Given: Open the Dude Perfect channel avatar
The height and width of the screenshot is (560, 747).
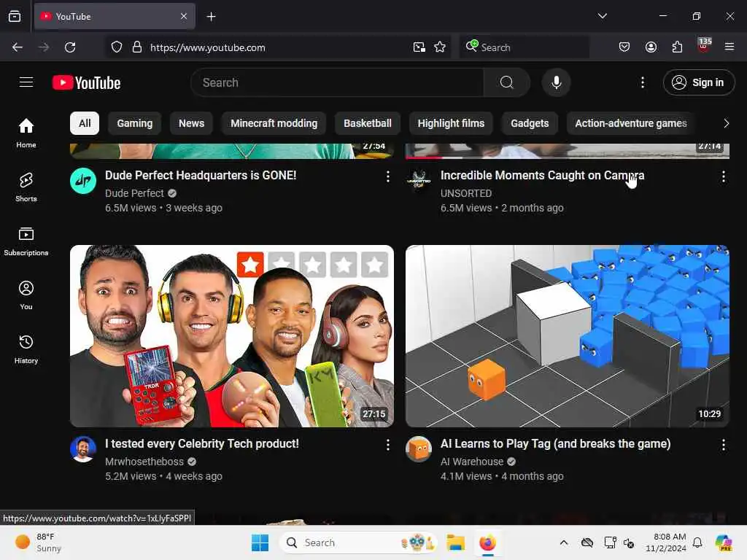Looking at the screenshot, I should click(x=83, y=181).
